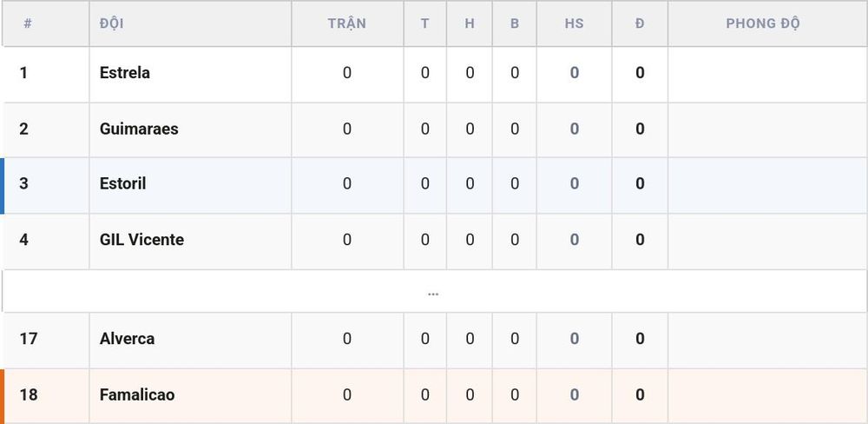Click Estoril's HS value cell
This screenshot has height=424, width=868.
pos(574,184)
